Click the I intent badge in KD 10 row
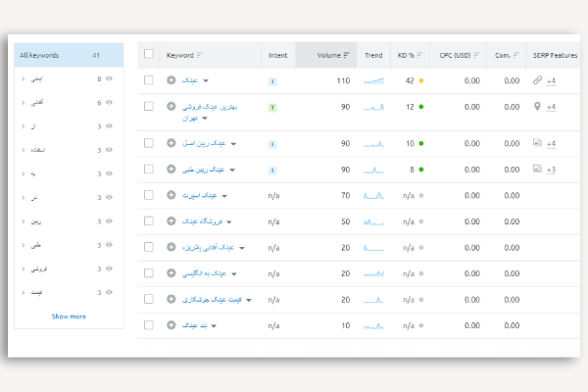The width and height of the screenshot is (588, 392). (272, 144)
